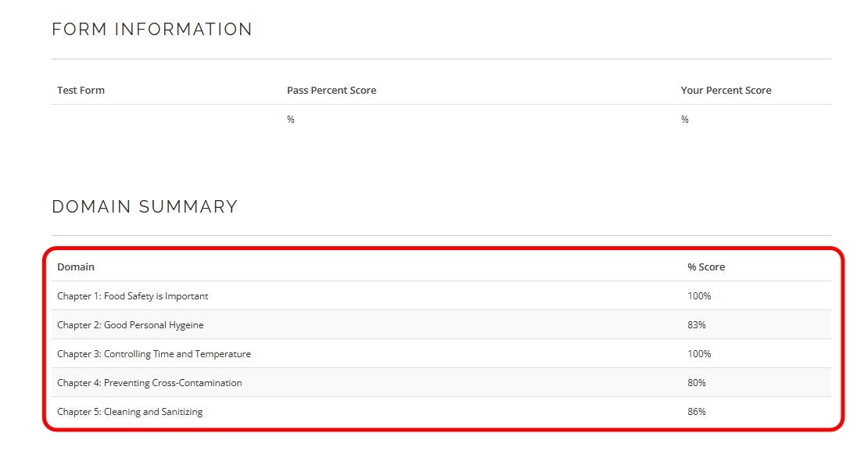Image resolution: width=868 pixels, height=458 pixels.
Task: Select Chapter 3: Controlling Time and Temperature
Action: pos(154,354)
